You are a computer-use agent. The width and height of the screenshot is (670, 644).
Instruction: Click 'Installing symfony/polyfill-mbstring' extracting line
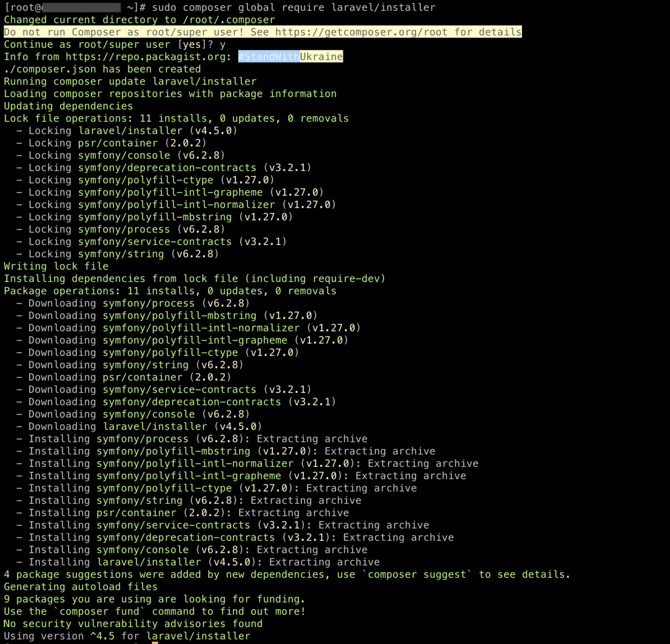click(x=226, y=450)
